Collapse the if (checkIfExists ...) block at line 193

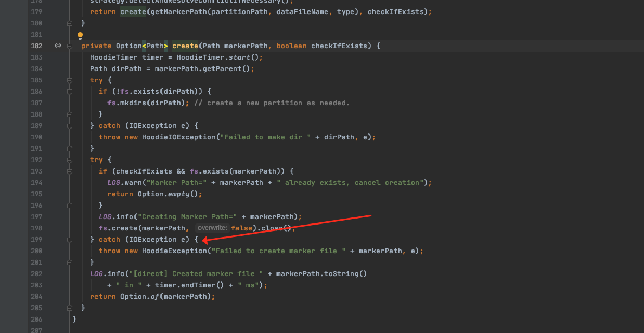[x=70, y=171]
